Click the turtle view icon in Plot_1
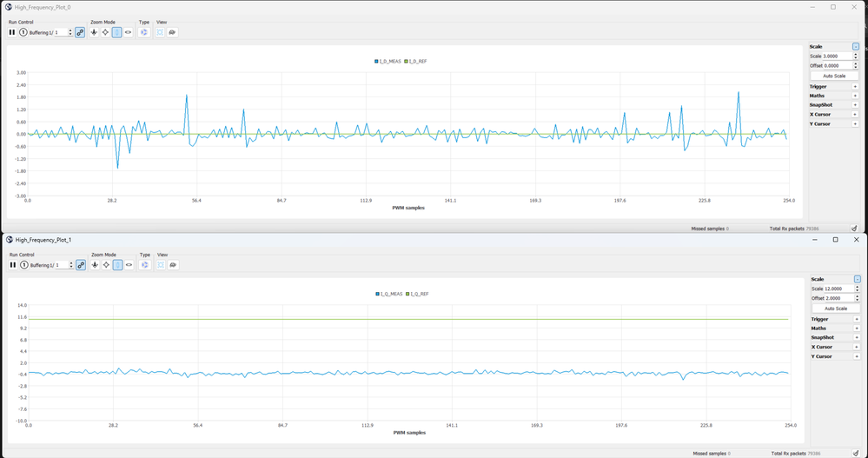Screen dimensions: 868x458 (174, 265)
